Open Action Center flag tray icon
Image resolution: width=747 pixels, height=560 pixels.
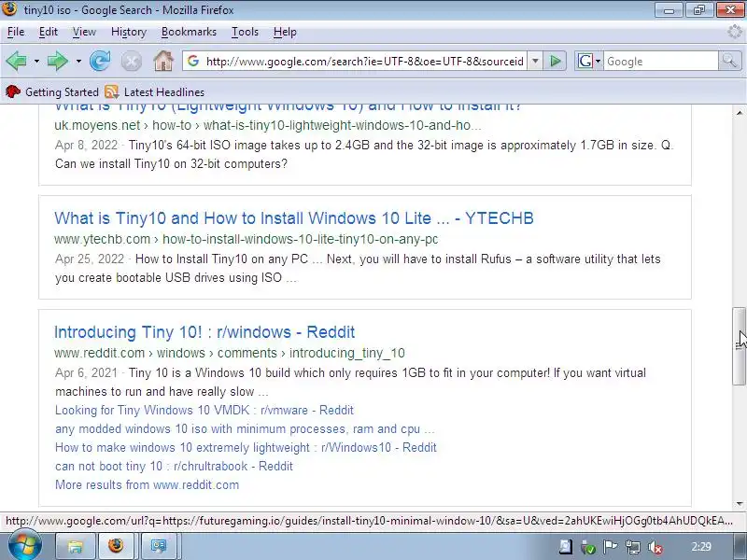611,547
